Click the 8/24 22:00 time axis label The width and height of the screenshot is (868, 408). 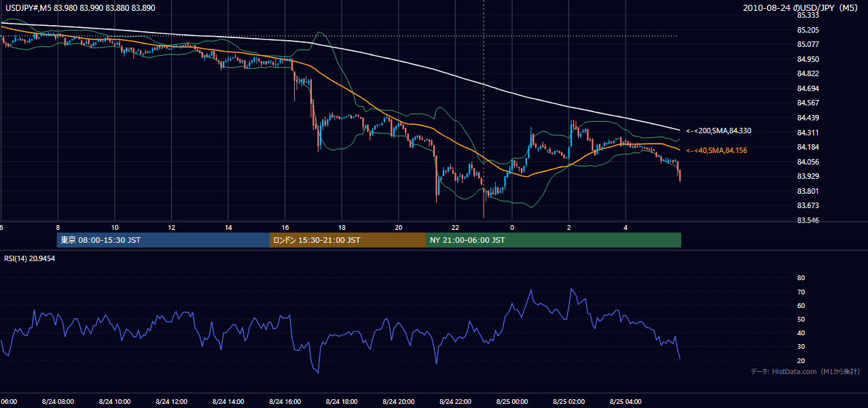point(455,401)
